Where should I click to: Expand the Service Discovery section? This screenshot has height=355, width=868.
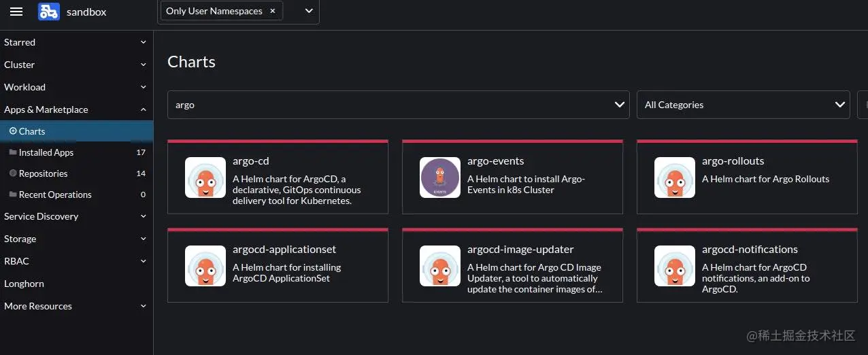(x=76, y=216)
